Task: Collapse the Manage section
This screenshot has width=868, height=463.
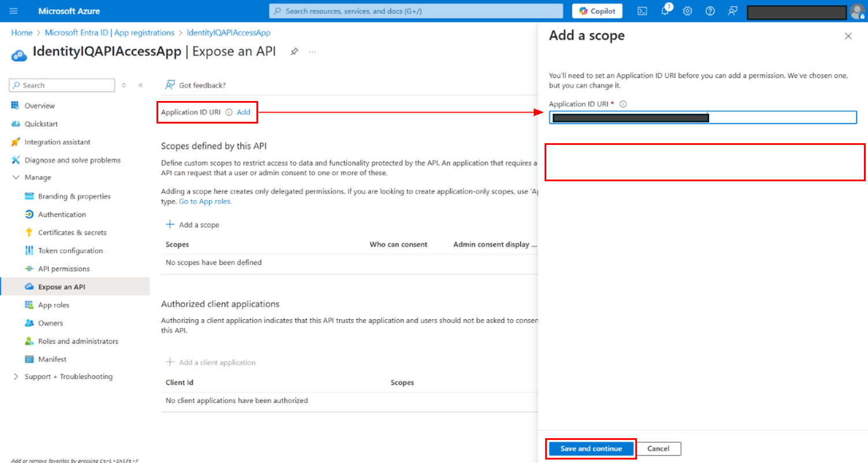Action: [16, 178]
